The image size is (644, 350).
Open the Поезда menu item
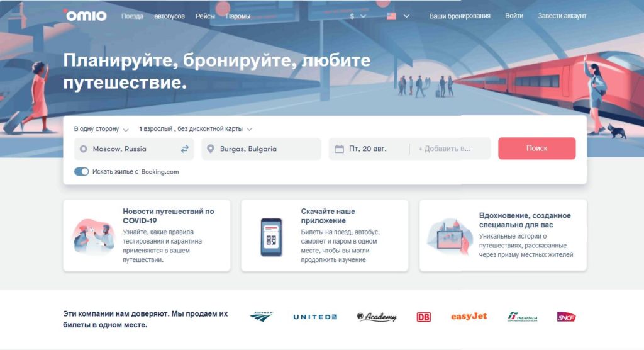pos(132,16)
